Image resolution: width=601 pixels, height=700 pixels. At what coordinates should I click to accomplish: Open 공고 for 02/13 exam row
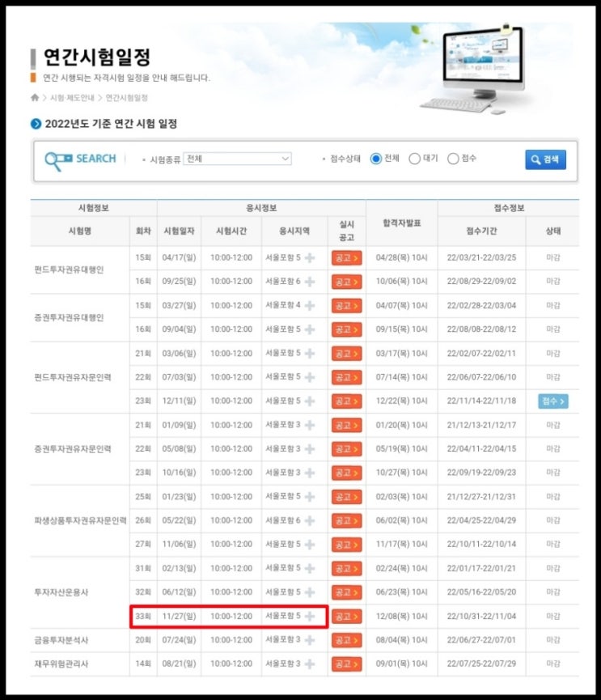click(x=347, y=569)
